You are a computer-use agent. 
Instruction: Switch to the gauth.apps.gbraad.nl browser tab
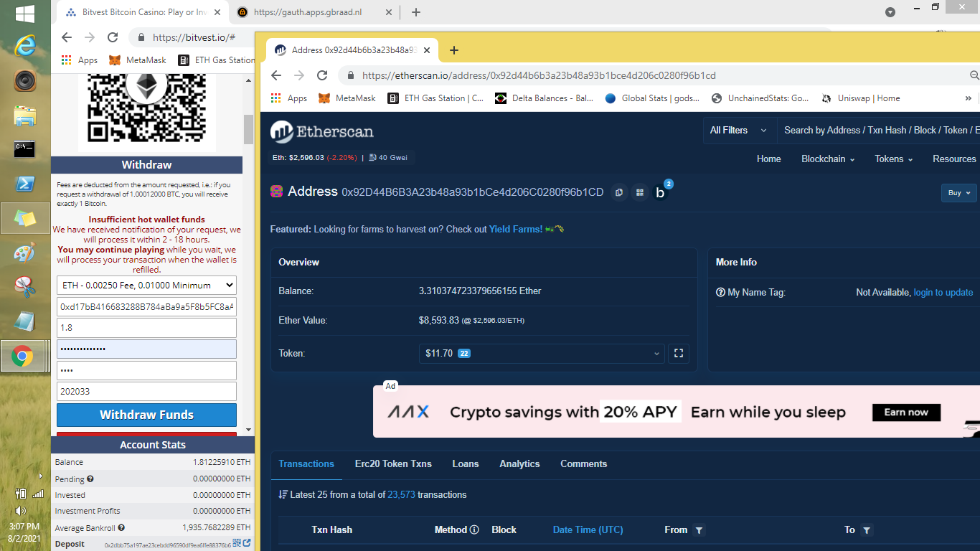coord(316,12)
